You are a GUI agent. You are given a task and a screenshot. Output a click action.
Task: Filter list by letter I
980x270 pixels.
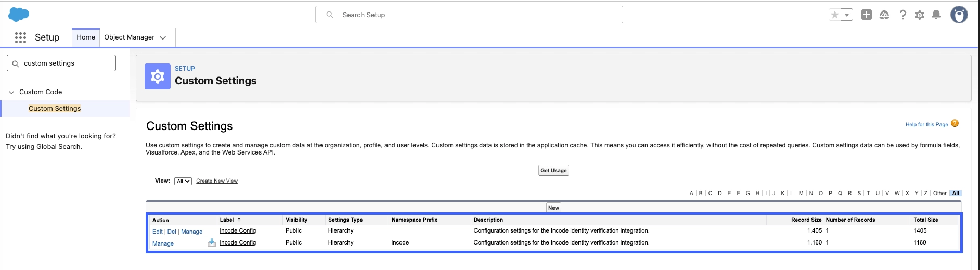766,193
